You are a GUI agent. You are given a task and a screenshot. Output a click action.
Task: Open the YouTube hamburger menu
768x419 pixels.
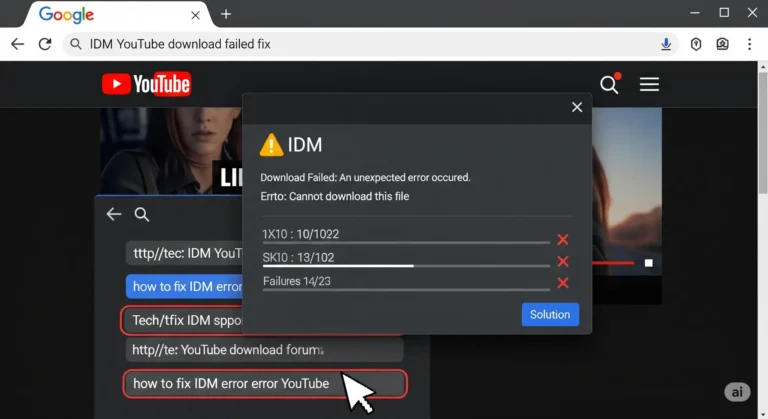pyautogui.click(x=649, y=84)
